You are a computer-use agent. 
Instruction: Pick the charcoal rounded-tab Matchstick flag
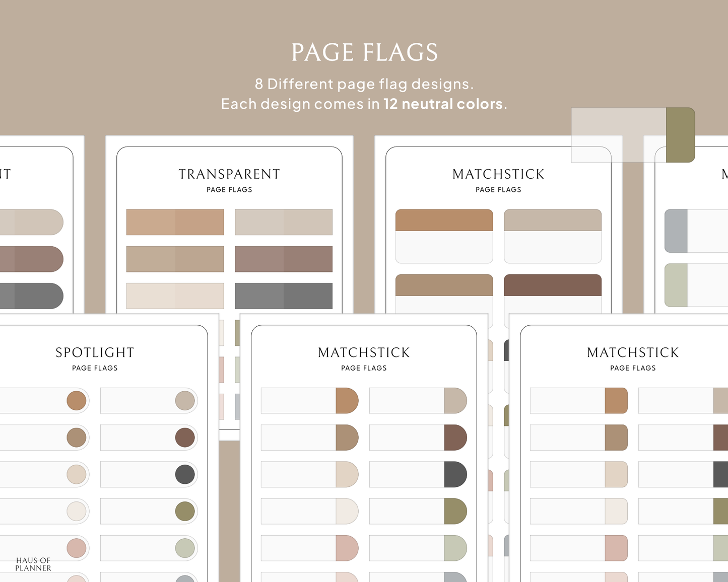point(455,474)
